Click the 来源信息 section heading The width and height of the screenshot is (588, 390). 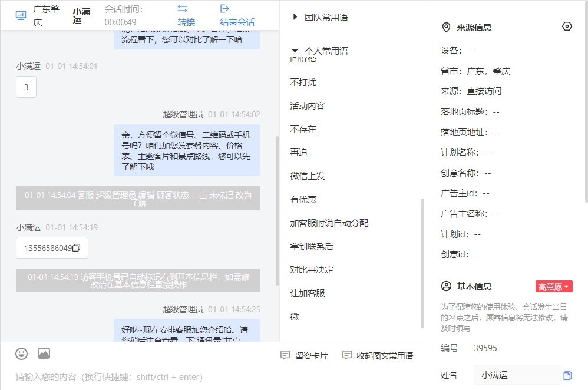tap(474, 27)
